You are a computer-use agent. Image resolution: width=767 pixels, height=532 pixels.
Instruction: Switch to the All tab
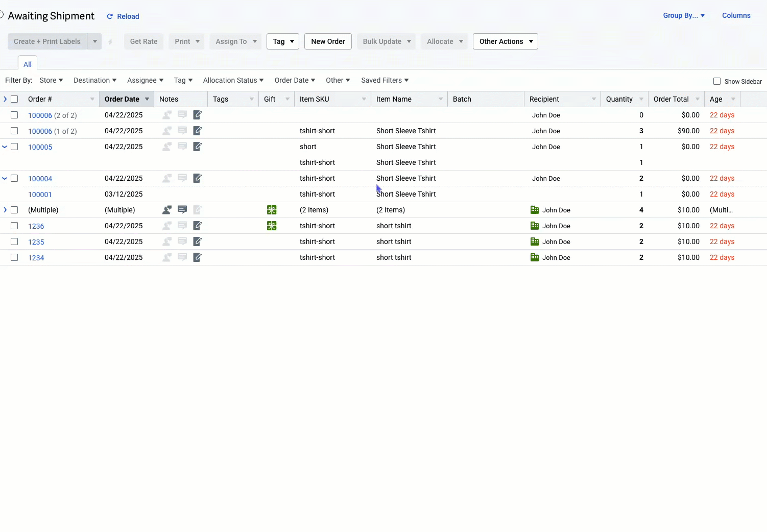[27, 64]
